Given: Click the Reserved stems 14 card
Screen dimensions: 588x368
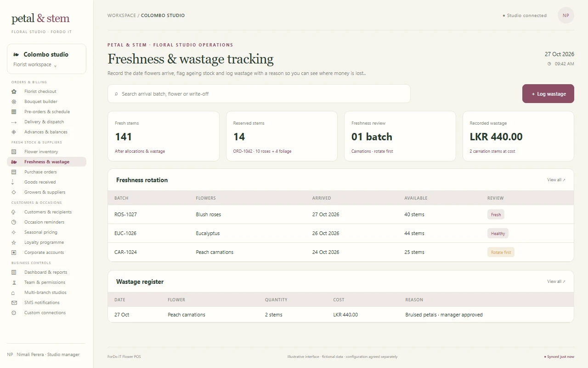Looking at the screenshot, I should 282,136.
